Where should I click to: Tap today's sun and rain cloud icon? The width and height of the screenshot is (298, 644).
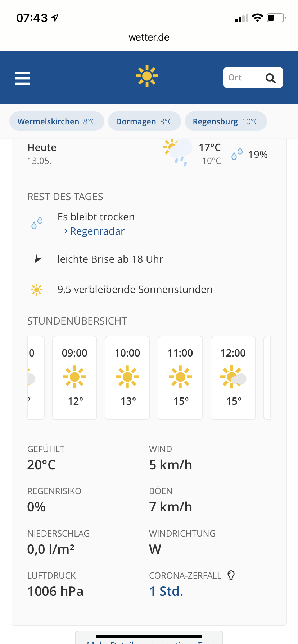click(177, 152)
